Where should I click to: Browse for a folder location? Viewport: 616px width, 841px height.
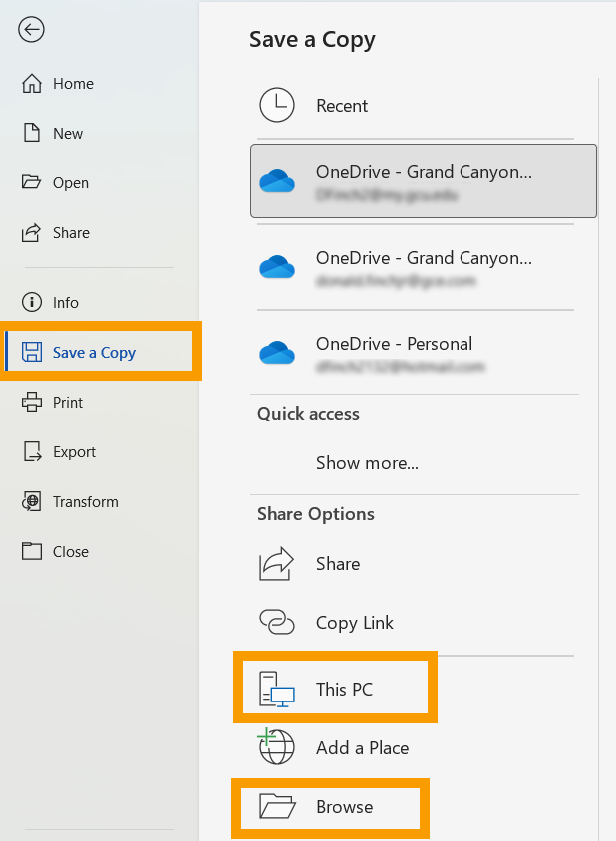click(344, 807)
